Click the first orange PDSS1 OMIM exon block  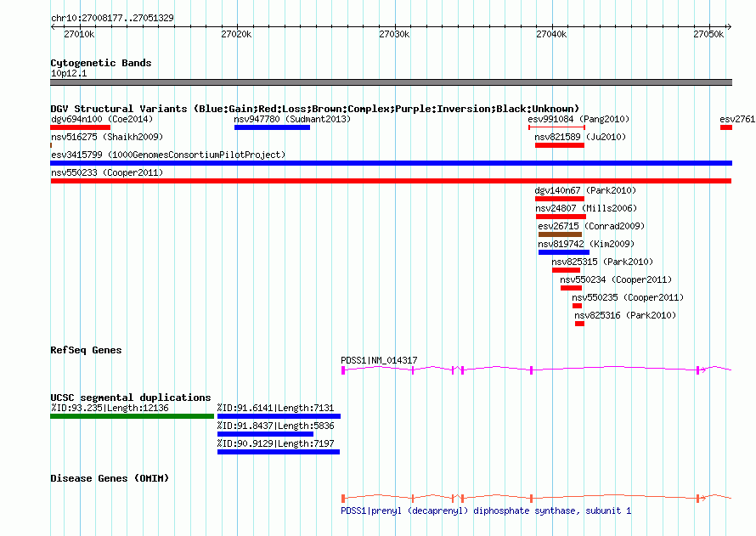coord(343,498)
